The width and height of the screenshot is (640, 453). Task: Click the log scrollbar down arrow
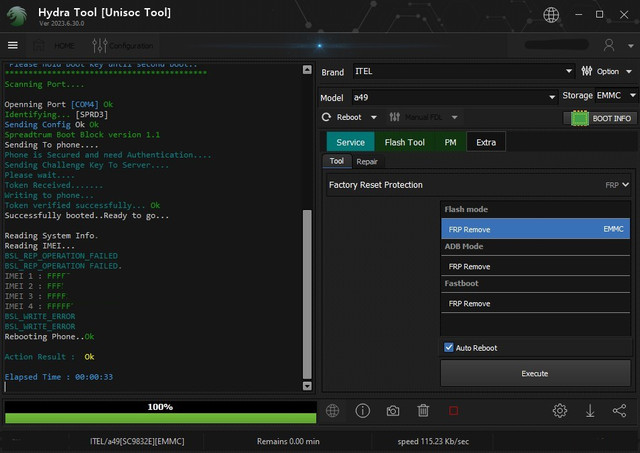[x=307, y=386]
